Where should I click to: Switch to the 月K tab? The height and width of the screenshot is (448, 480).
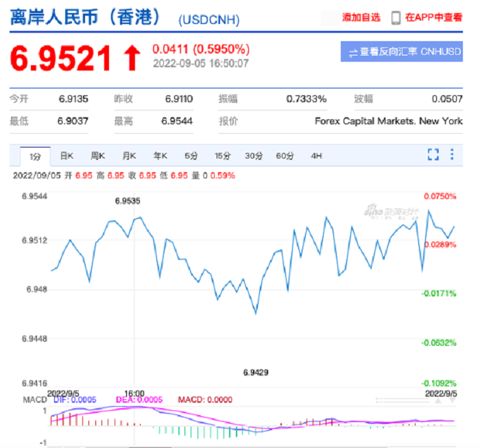pos(129,156)
